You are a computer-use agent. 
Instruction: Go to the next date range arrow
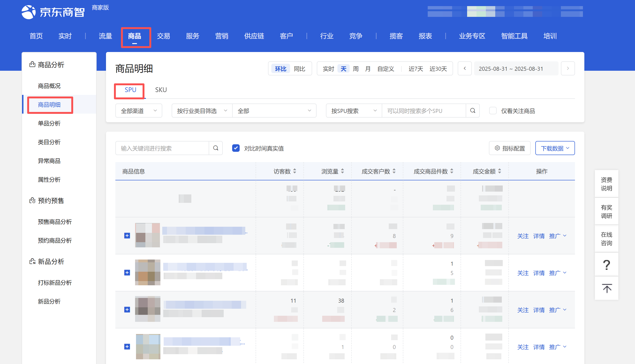pyautogui.click(x=568, y=68)
